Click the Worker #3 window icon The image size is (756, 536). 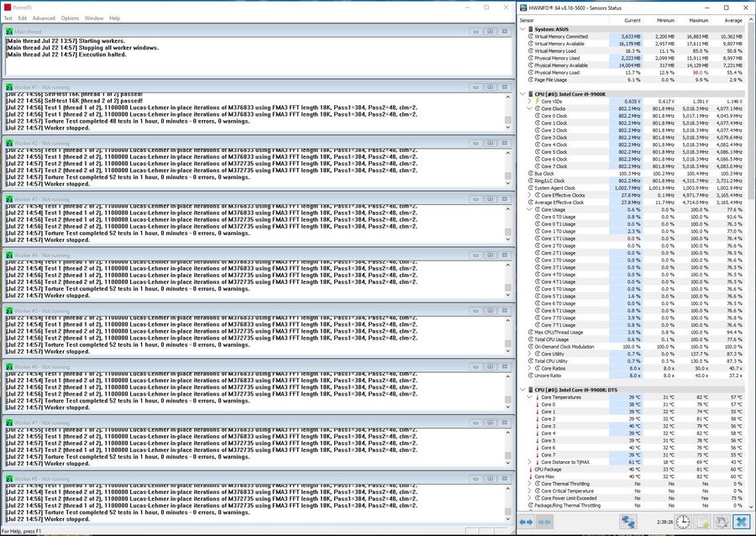pyautogui.click(x=9, y=199)
